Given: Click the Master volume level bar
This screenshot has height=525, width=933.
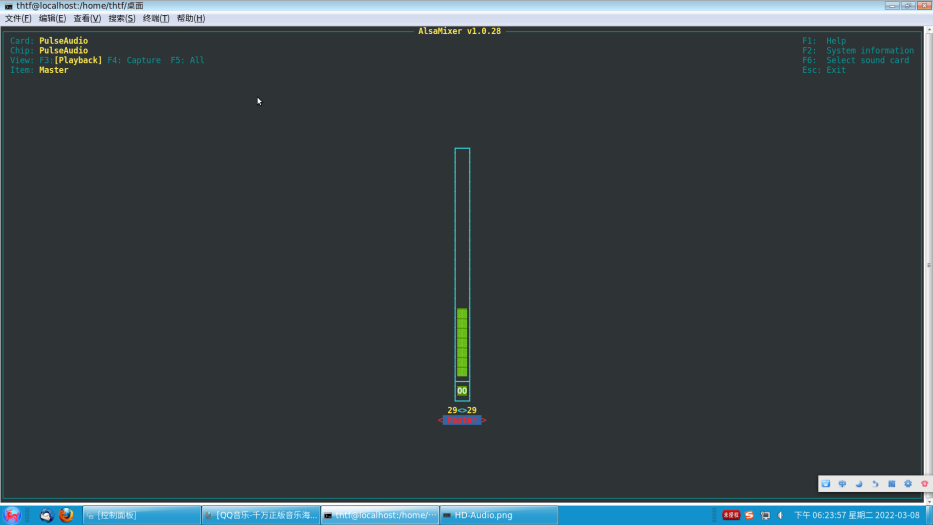Looking at the screenshot, I should coord(462,342).
